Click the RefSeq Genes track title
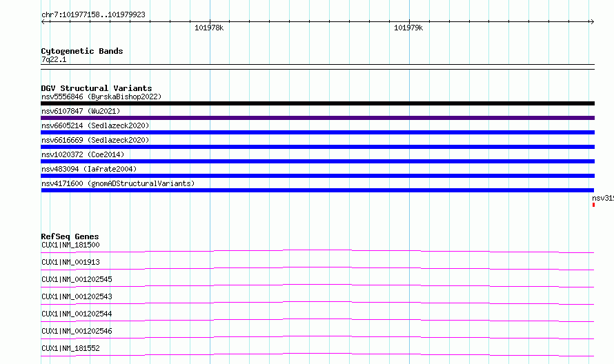 coord(70,236)
